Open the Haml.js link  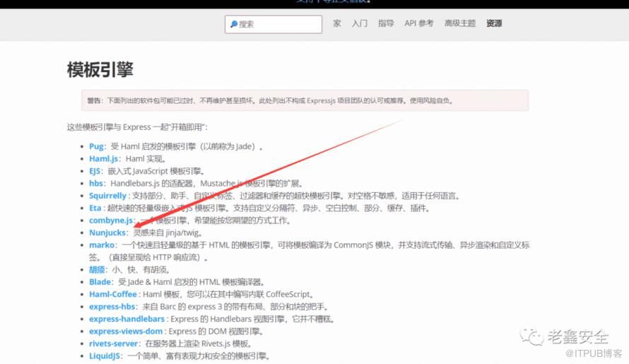103,159
